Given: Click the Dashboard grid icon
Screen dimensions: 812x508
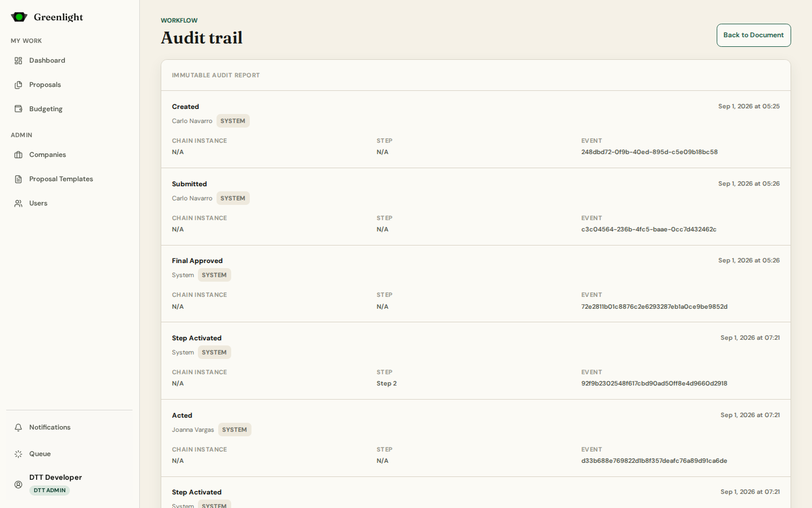Looking at the screenshot, I should pyautogui.click(x=19, y=60).
